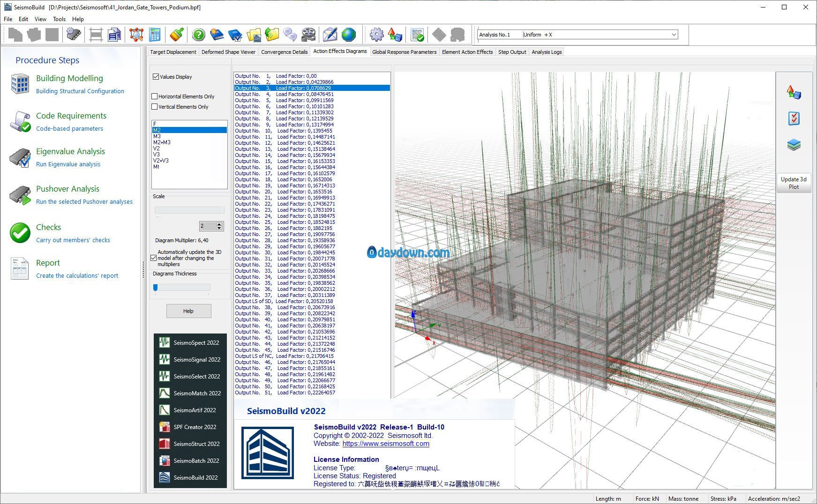Viewport: 817px width, 504px height.
Task: Switch to Target Displacement tab
Action: point(173,52)
